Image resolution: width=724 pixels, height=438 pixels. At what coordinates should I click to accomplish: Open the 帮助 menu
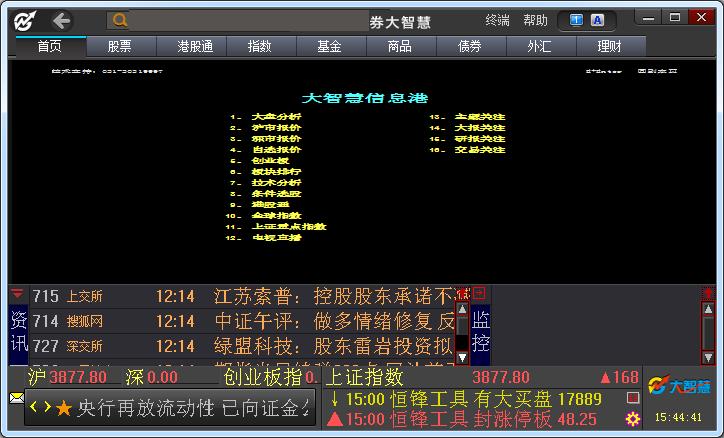tap(535, 20)
